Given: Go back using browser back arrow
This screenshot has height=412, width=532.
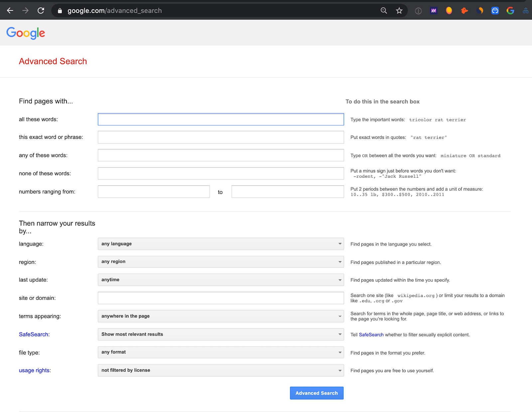Looking at the screenshot, I should coord(10,11).
